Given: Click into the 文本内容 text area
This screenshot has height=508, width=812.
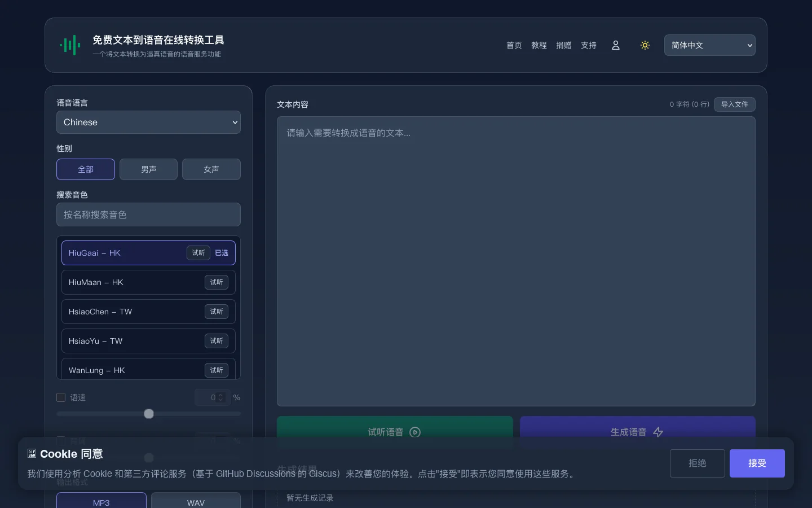Looking at the screenshot, I should pos(516,261).
